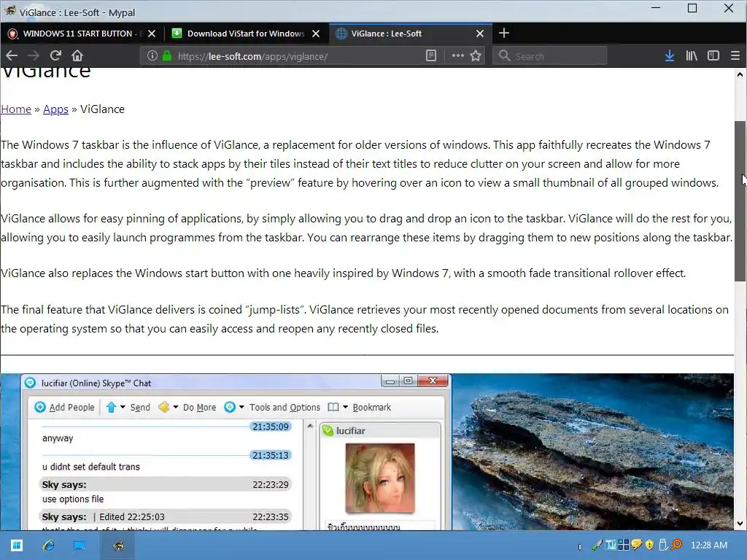Click the scrollbar up arrow
The width and height of the screenshot is (747, 560).
pyautogui.click(x=740, y=74)
